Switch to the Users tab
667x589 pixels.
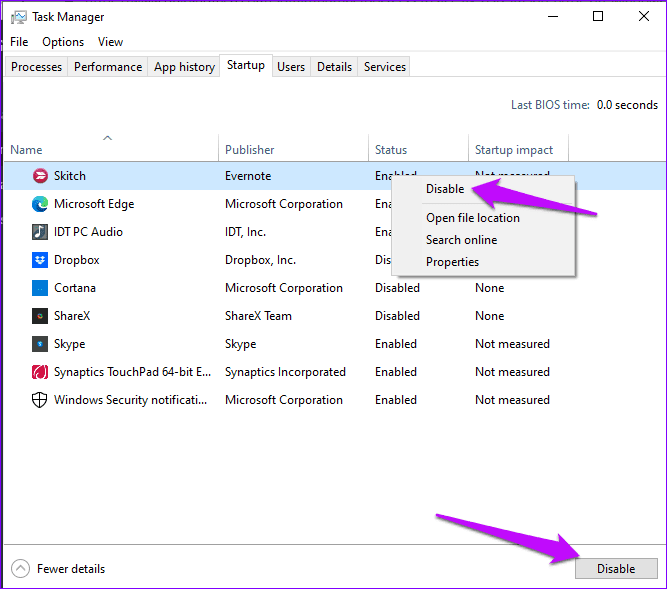coord(291,67)
